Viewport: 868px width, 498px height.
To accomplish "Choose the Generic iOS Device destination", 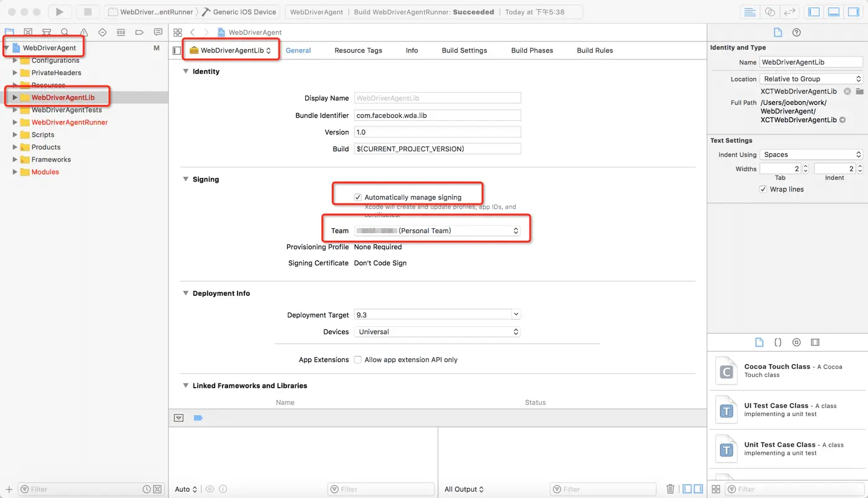I will tap(239, 12).
